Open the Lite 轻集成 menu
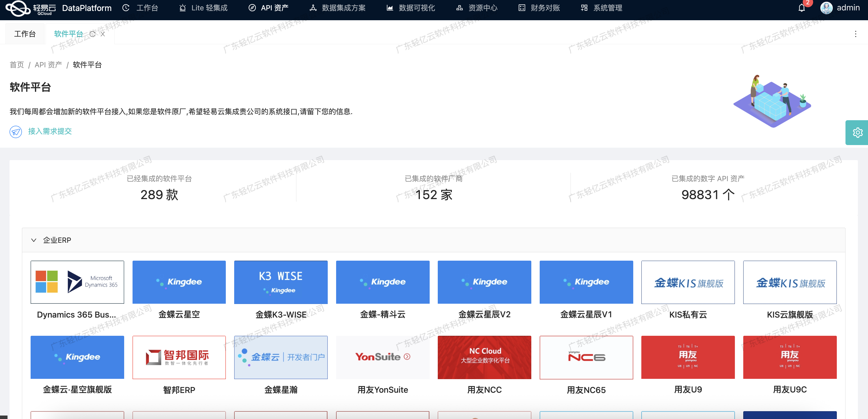The image size is (868, 419). tap(203, 8)
